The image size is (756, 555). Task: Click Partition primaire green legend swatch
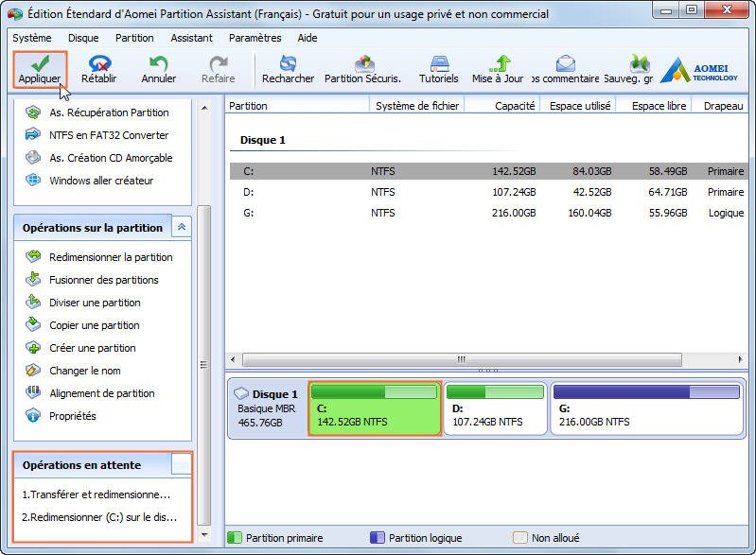tap(235, 538)
